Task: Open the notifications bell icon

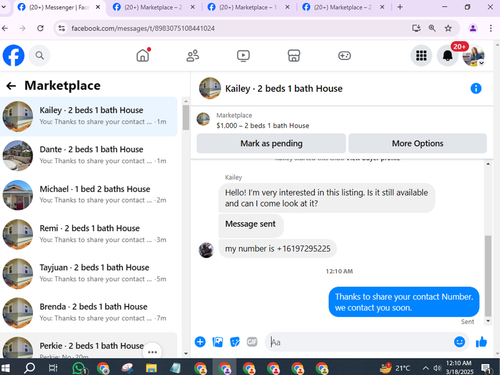Action: pos(447,55)
